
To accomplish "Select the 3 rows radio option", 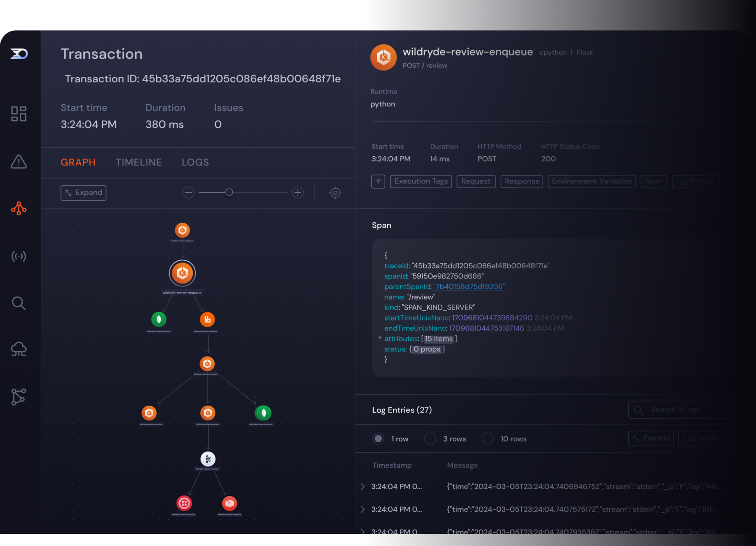I will pos(430,438).
